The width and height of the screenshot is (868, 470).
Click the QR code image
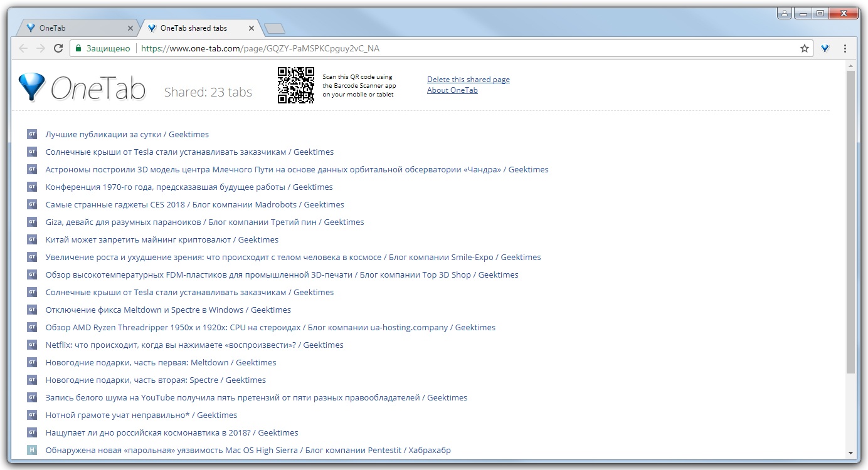[x=296, y=85]
